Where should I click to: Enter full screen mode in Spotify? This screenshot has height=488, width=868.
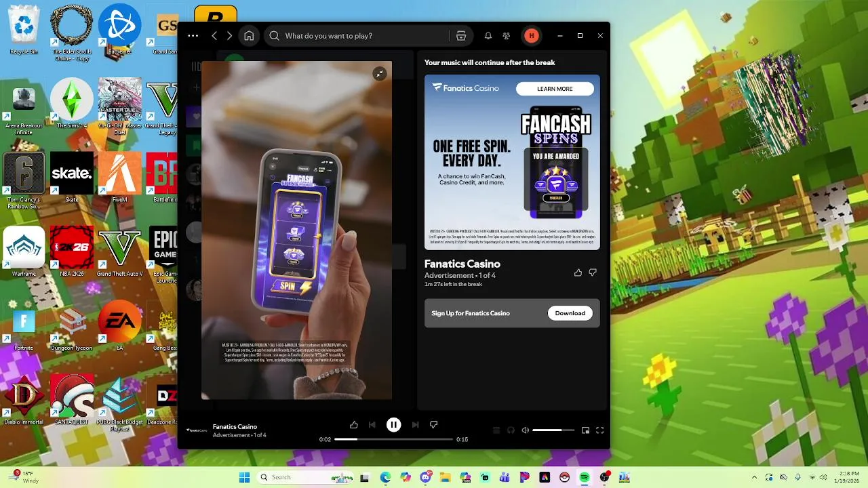click(x=599, y=430)
